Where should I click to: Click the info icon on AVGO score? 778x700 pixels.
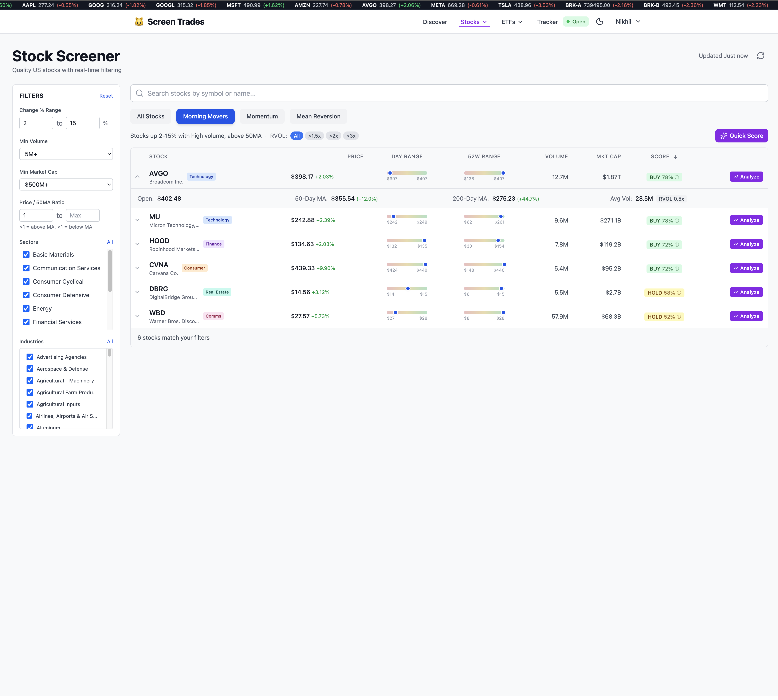pyautogui.click(x=677, y=177)
